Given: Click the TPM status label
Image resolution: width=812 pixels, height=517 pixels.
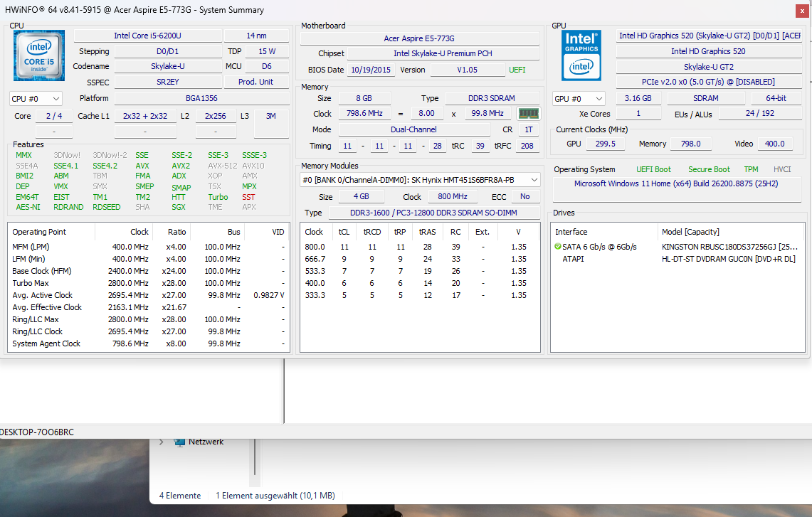Looking at the screenshot, I should click(751, 170).
